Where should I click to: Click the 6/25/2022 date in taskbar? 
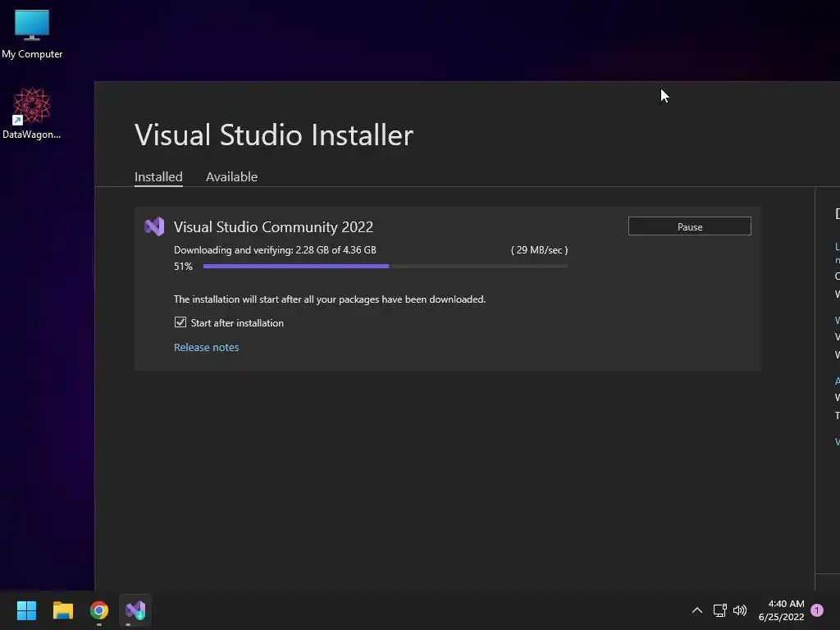[781, 617]
